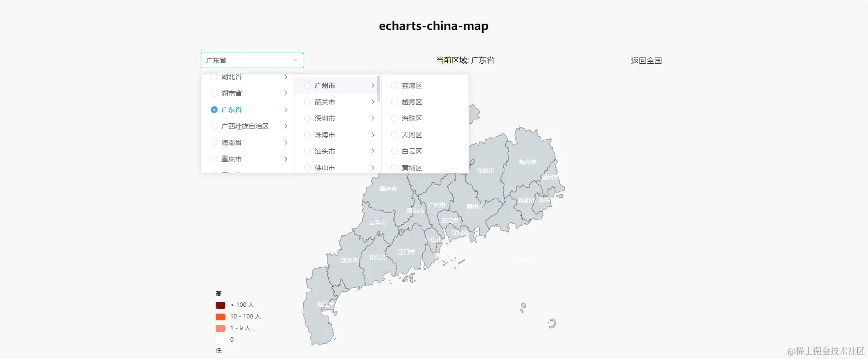Expand 广东省 with its chevron

point(286,110)
